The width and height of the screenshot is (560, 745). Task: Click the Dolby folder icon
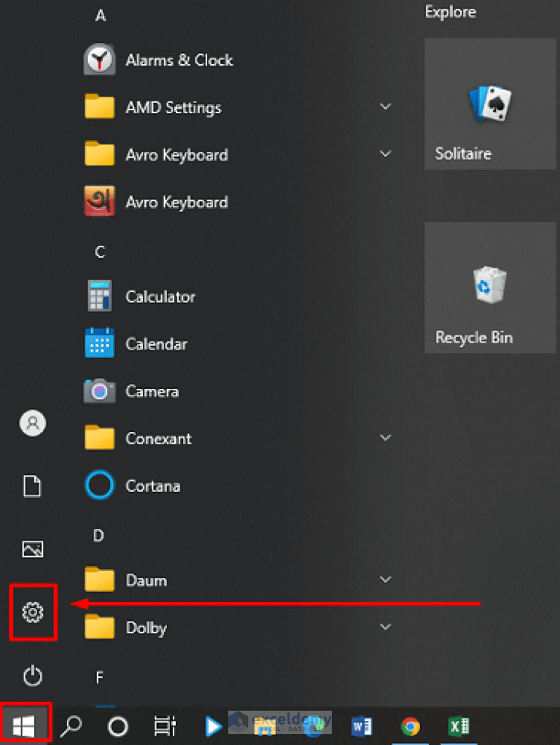click(99, 627)
